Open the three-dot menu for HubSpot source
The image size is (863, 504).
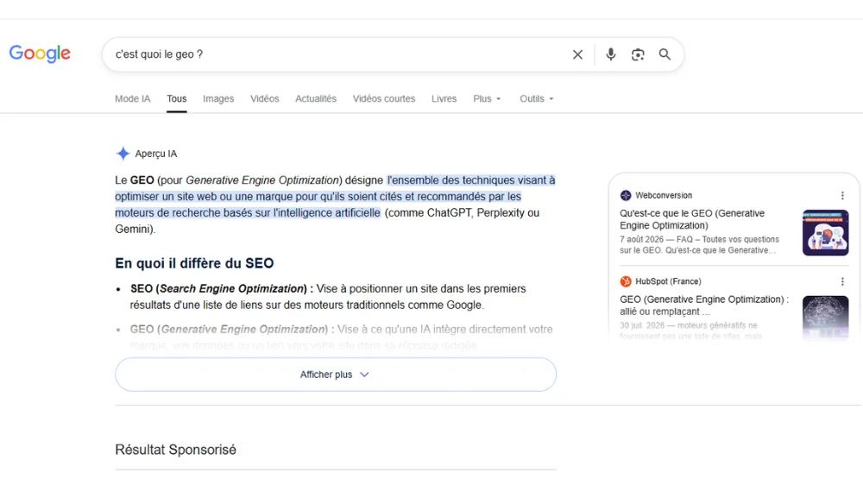tap(842, 281)
